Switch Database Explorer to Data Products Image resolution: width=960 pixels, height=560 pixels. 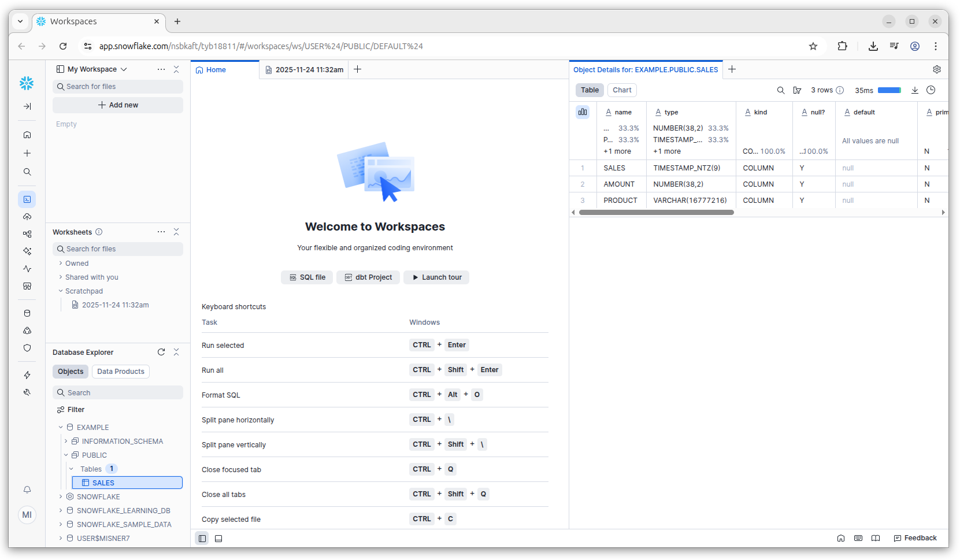[x=120, y=372]
